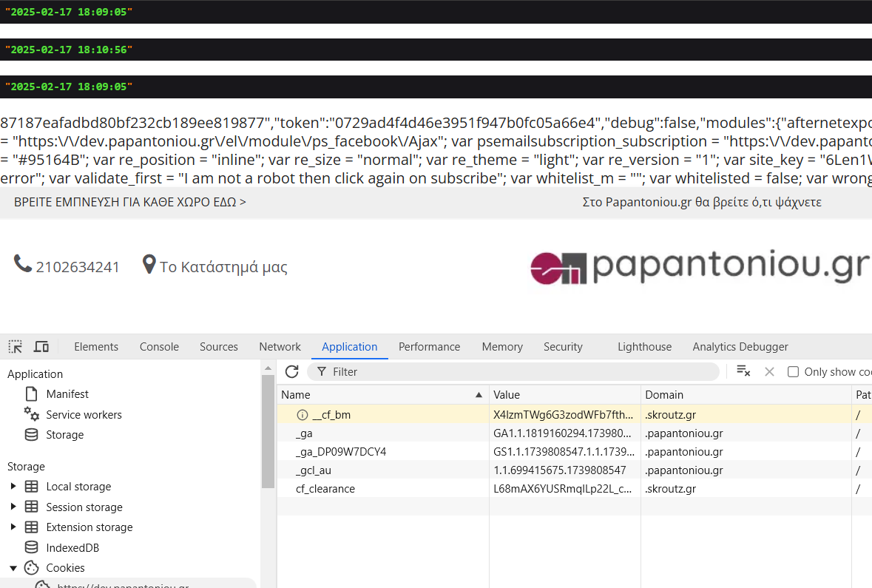This screenshot has height=588, width=872.
Task: Click the .papantoniou.gr domain of _gcl_au
Action: 684,470
